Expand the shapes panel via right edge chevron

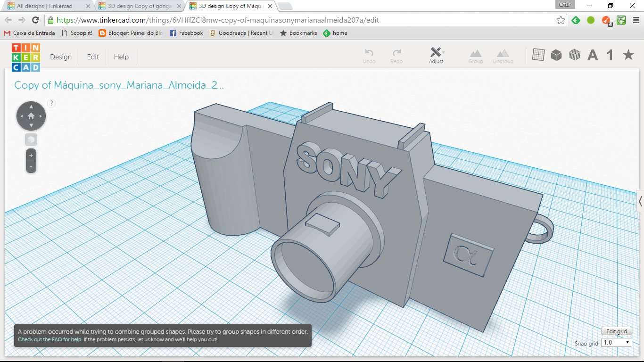pos(640,201)
